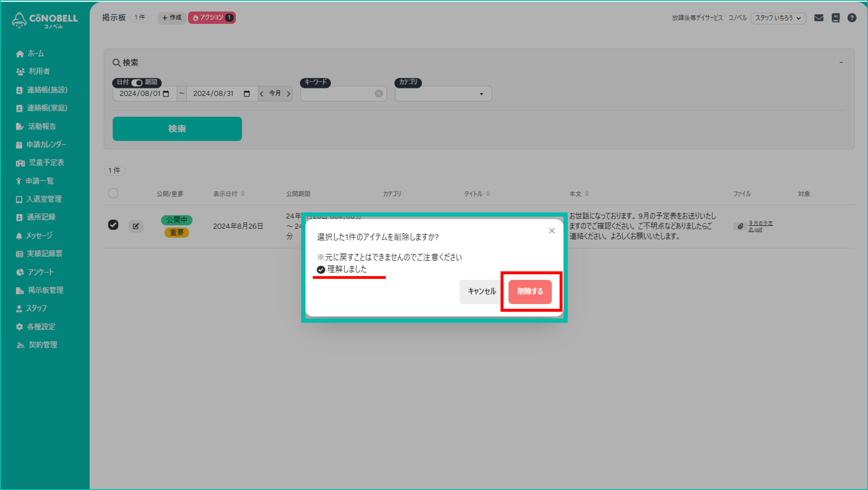Collapse the search panel with the minus
Viewport: 868px width, 490px height.
(841, 62)
